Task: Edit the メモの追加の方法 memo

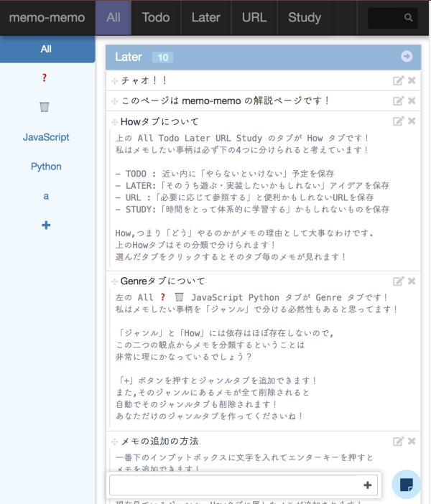Action: (x=398, y=442)
